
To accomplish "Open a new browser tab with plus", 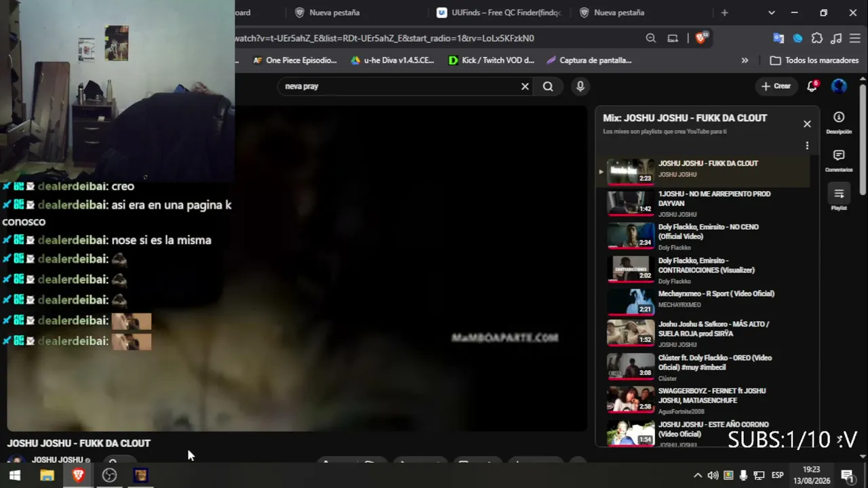I will (724, 12).
